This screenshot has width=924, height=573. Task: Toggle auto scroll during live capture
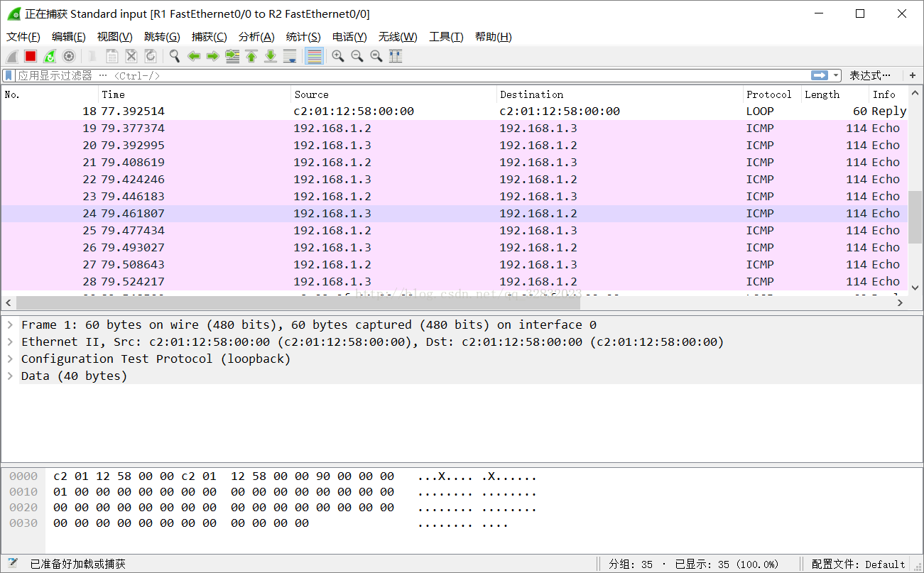pyautogui.click(x=290, y=56)
